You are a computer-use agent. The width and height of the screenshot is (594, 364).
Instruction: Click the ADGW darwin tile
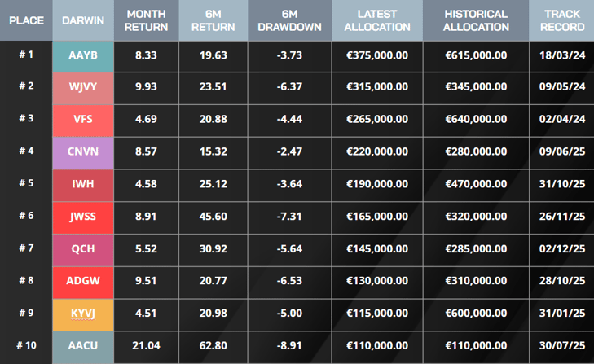tap(83, 283)
